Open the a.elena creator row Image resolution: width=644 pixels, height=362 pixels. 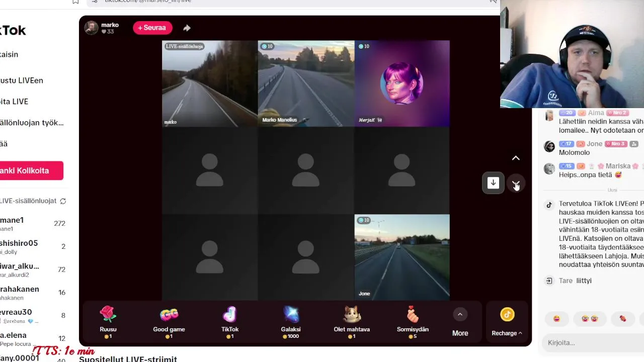(33, 339)
